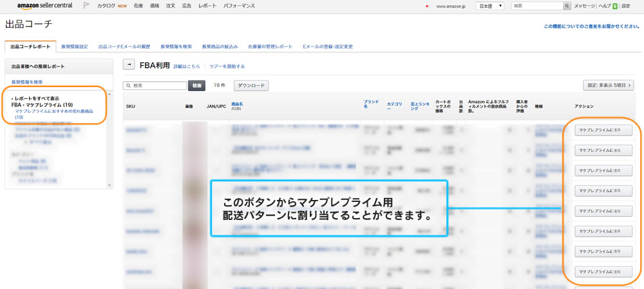Switch to the 推奨情報を検索 tab
This screenshot has width=644, height=289.
point(176,46)
